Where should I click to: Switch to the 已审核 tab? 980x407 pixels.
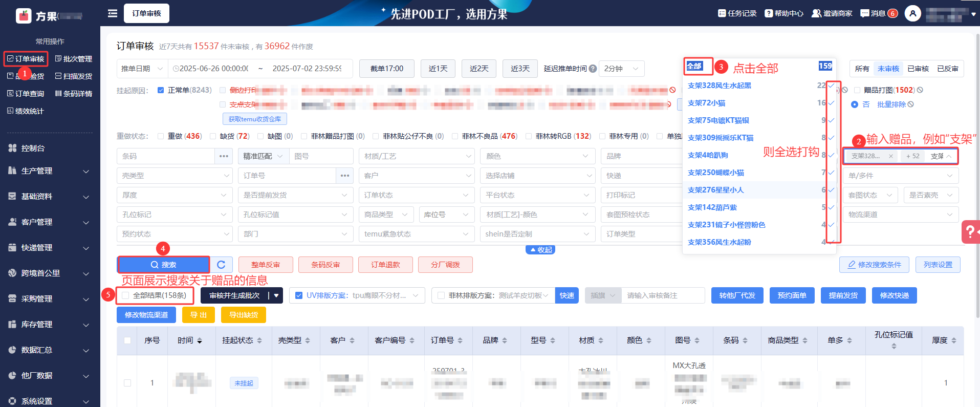pyautogui.click(x=918, y=69)
